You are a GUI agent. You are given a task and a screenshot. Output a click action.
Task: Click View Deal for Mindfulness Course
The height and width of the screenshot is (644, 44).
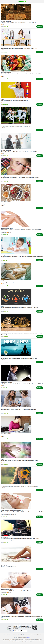click(40, 362)
